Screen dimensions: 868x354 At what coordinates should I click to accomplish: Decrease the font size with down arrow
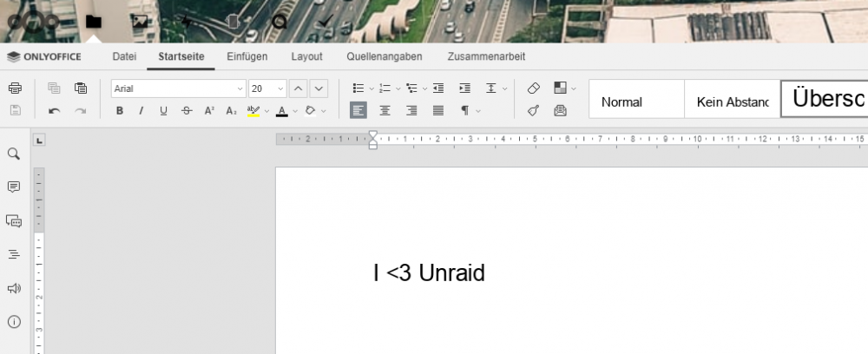319,88
